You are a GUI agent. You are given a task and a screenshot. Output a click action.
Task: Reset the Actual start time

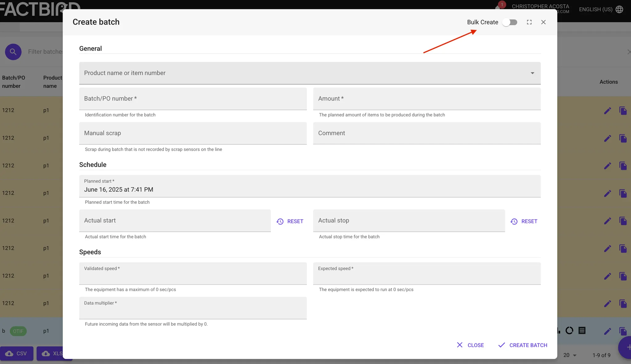click(290, 221)
